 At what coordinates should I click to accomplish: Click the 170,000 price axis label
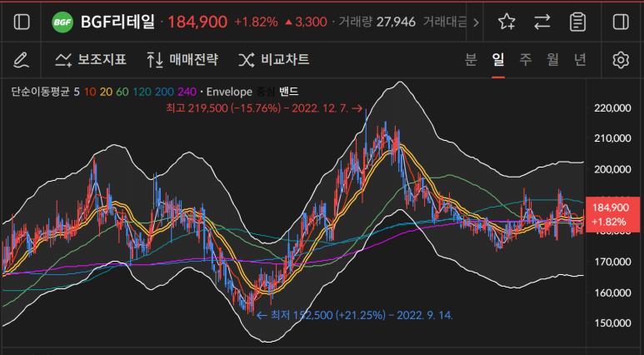[613, 262]
